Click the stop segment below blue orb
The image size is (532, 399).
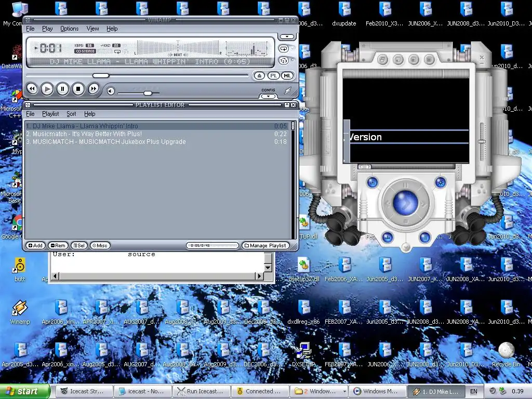pyautogui.click(x=405, y=221)
